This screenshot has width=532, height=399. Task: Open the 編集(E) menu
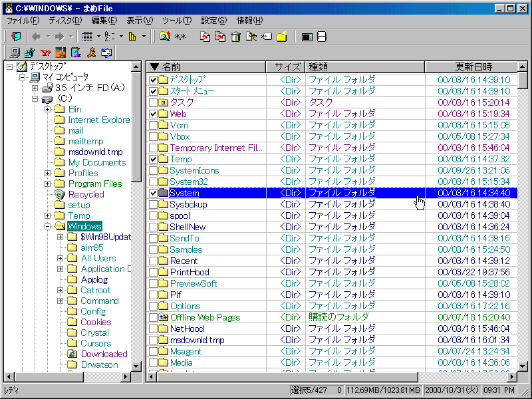click(104, 21)
